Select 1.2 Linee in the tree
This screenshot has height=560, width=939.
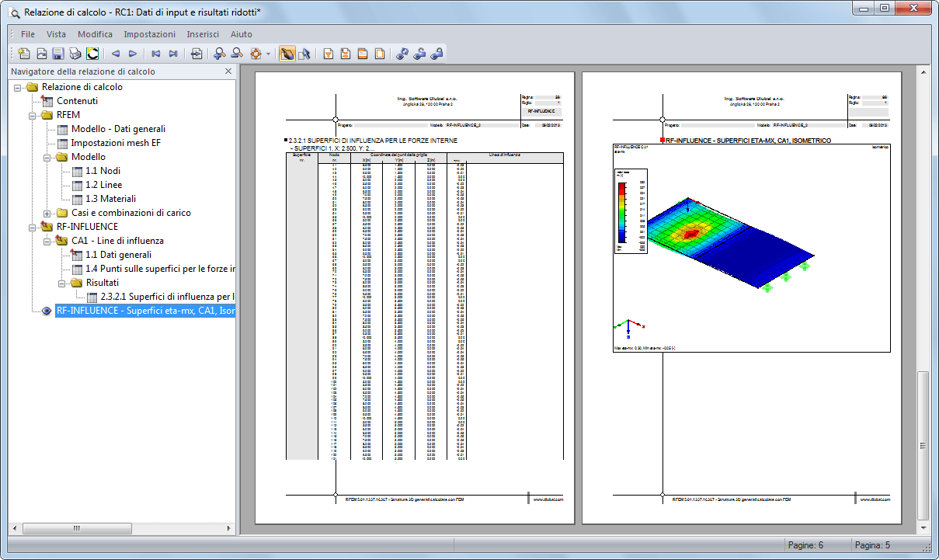[103, 185]
